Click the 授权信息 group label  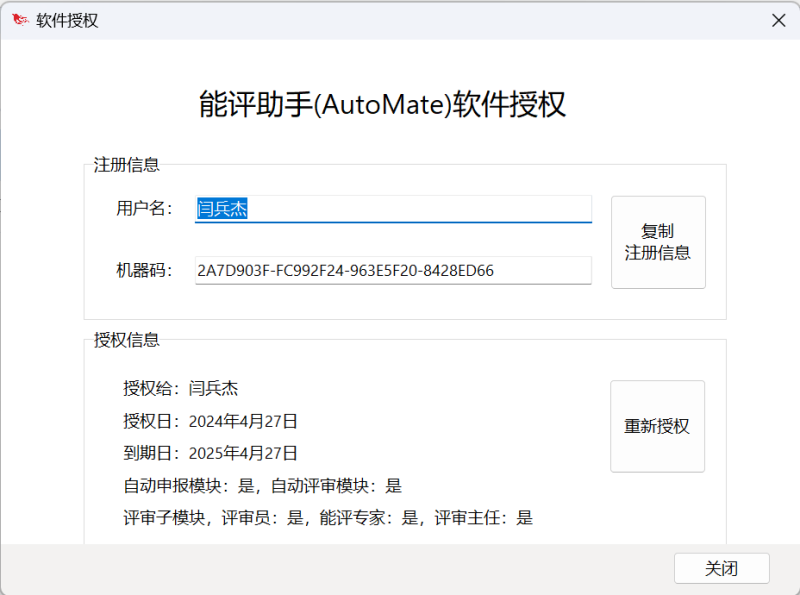(x=127, y=339)
